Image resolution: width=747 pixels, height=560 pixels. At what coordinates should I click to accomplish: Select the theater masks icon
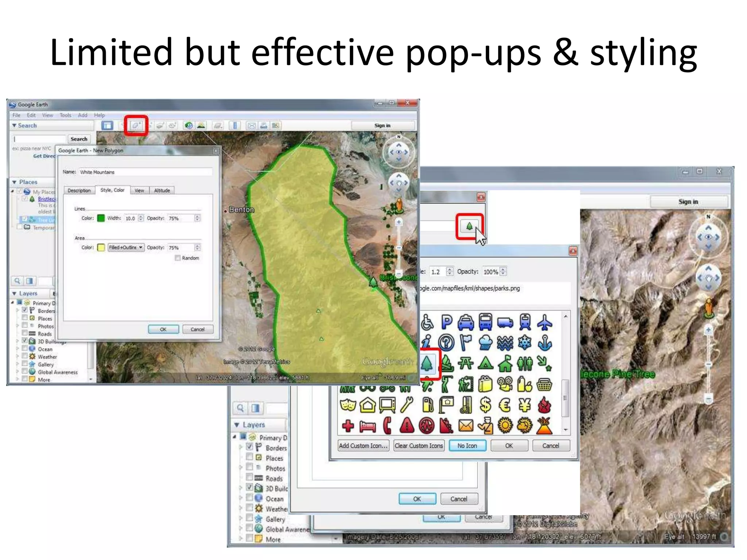coord(348,405)
